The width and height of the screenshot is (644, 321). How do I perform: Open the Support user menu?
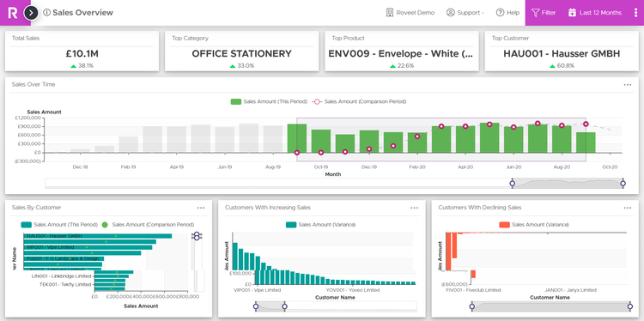(465, 13)
